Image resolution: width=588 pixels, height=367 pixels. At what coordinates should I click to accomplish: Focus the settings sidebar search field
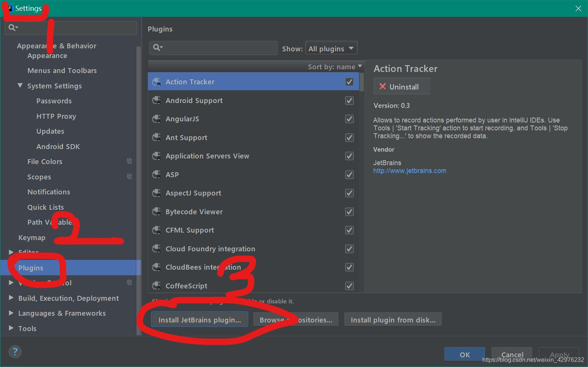(71, 28)
